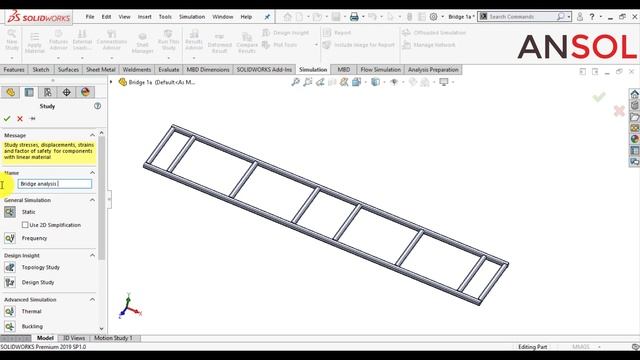The height and width of the screenshot is (360, 640).
Task: Click the Previous View icon
Action: point(320,82)
